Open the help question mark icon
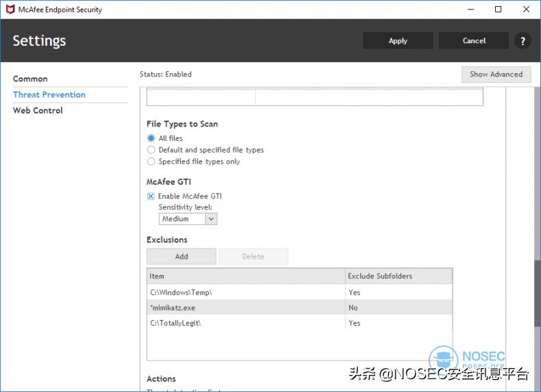541x392 pixels. (x=523, y=40)
